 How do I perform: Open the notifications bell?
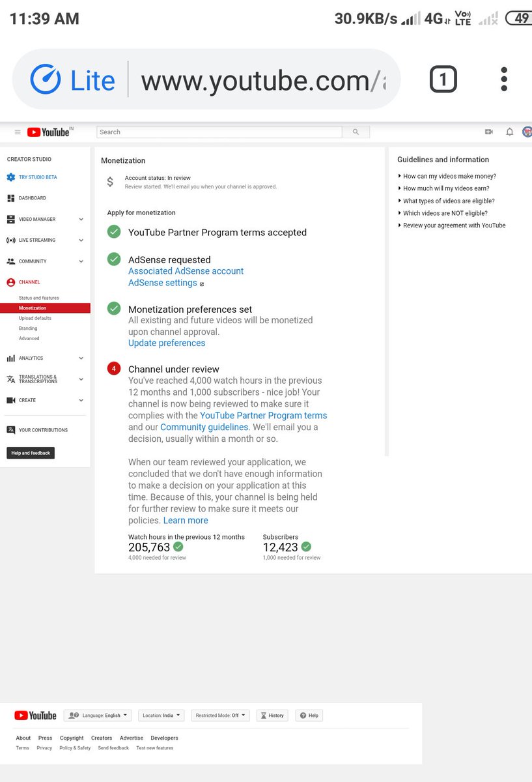(x=509, y=132)
